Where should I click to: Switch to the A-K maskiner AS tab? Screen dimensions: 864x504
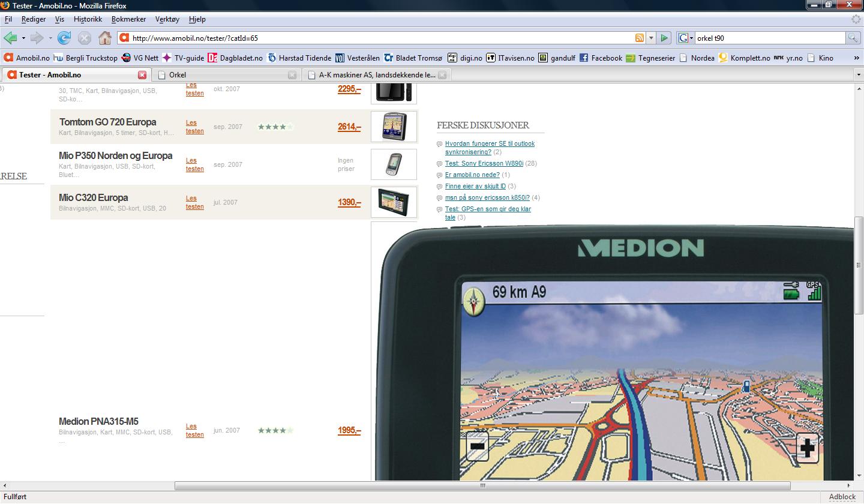376,75
